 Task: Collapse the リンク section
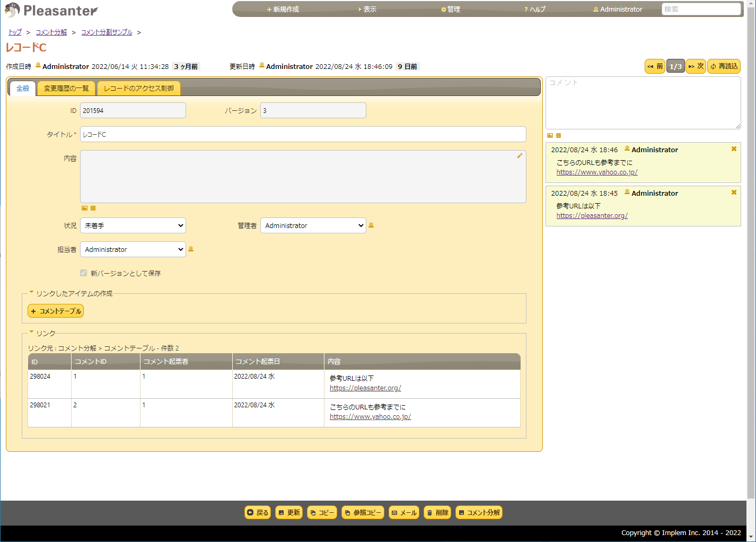pyautogui.click(x=32, y=333)
